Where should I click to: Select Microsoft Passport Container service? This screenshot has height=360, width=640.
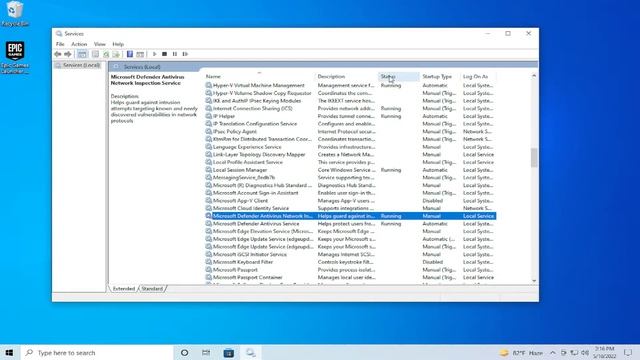point(350,278)
